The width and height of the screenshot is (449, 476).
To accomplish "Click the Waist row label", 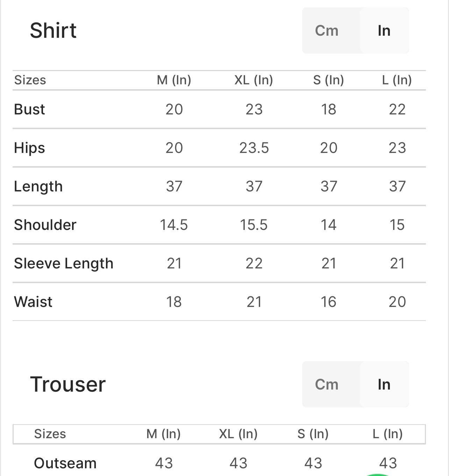I will pyautogui.click(x=33, y=302).
